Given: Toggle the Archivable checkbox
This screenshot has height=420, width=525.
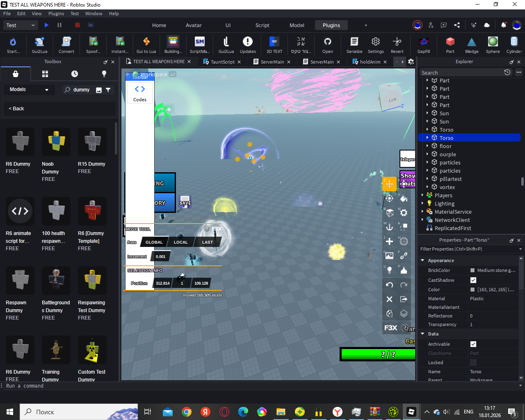Looking at the screenshot, I should [x=473, y=344].
